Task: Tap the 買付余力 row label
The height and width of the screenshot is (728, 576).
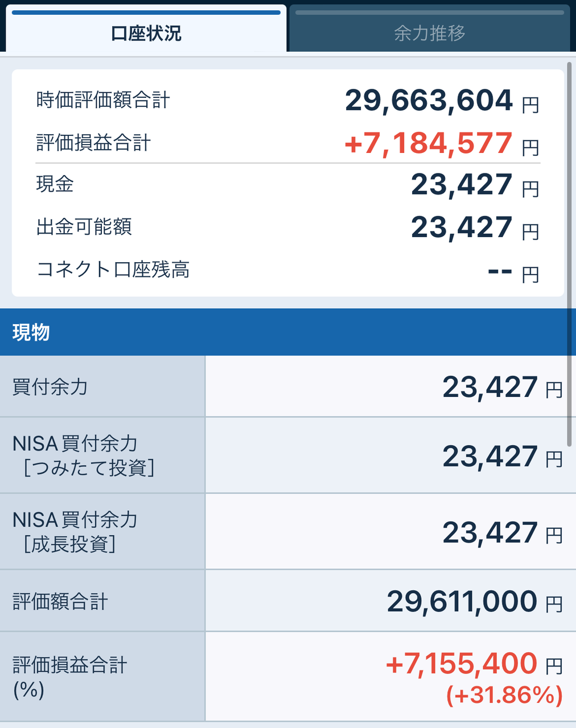Action: [50, 387]
